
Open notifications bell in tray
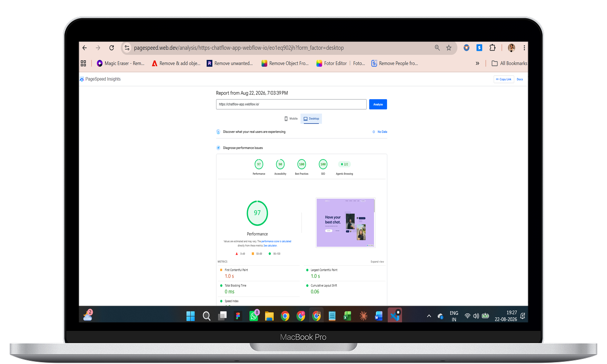(523, 316)
